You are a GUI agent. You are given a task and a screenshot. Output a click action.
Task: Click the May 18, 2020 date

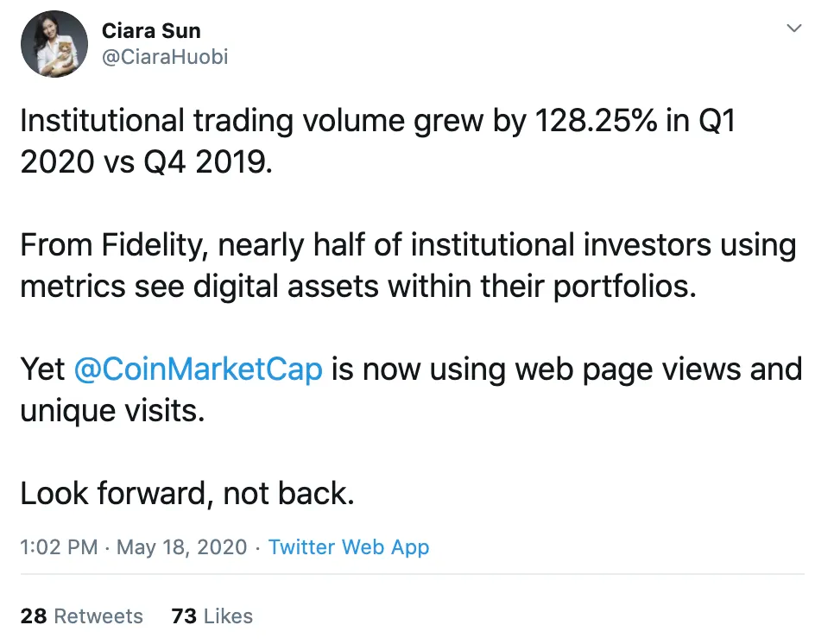[181, 547]
